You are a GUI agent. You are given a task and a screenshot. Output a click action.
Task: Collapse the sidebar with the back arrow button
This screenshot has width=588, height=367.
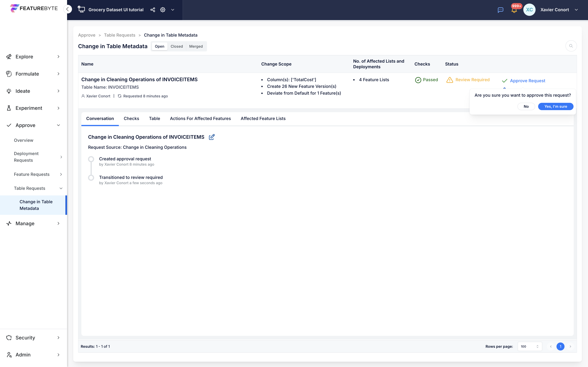pos(68,9)
